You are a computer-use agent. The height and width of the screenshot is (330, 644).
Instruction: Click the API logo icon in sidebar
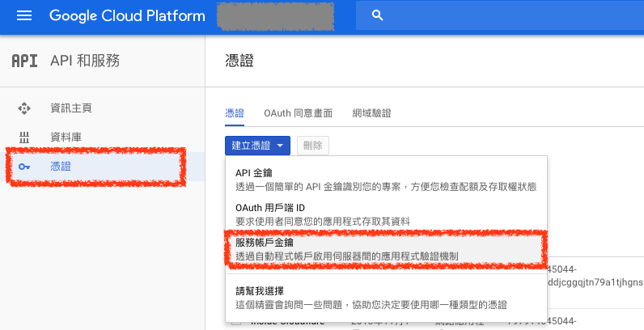coord(24,61)
